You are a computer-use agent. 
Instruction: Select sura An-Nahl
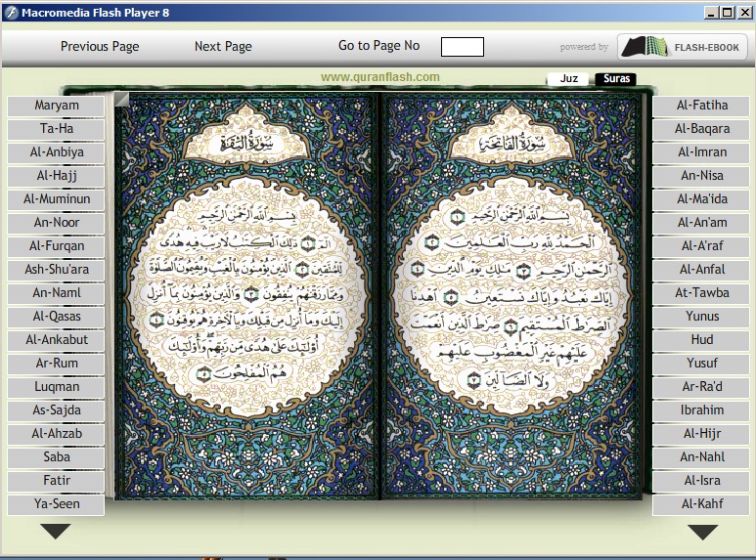(701, 457)
